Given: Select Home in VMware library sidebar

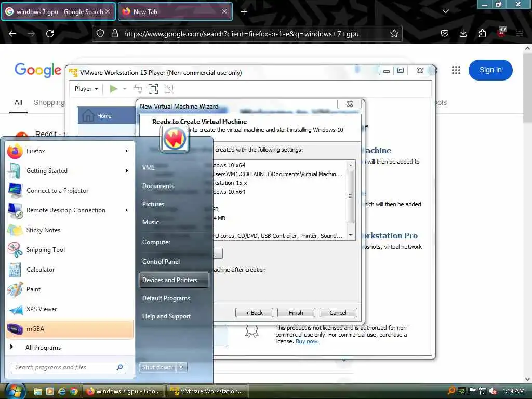Looking at the screenshot, I should point(107,116).
